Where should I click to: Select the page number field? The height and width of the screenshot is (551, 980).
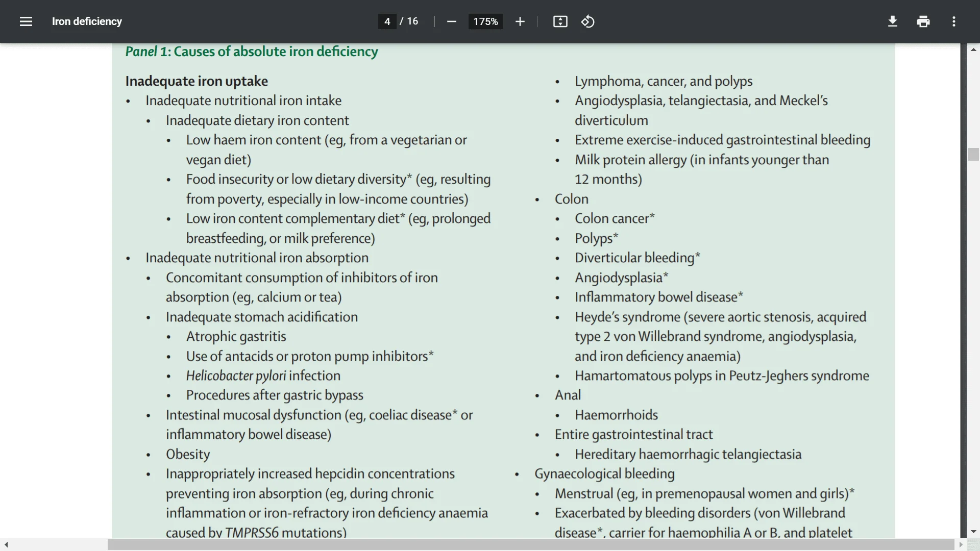(x=387, y=21)
